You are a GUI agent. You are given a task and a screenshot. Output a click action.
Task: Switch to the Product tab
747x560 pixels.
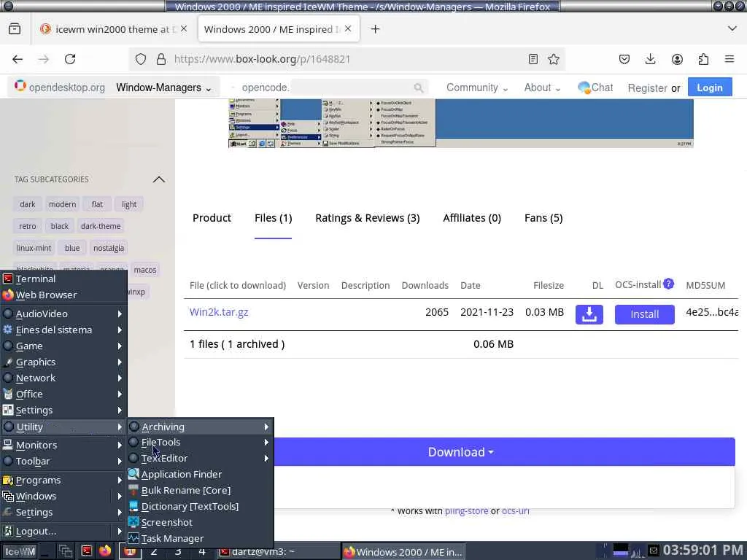[212, 218]
